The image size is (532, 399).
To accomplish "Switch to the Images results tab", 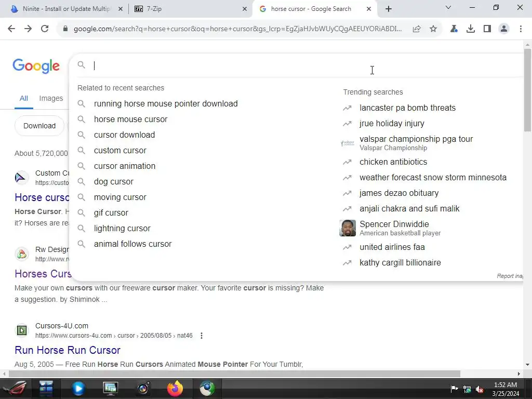I will pyautogui.click(x=51, y=98).
